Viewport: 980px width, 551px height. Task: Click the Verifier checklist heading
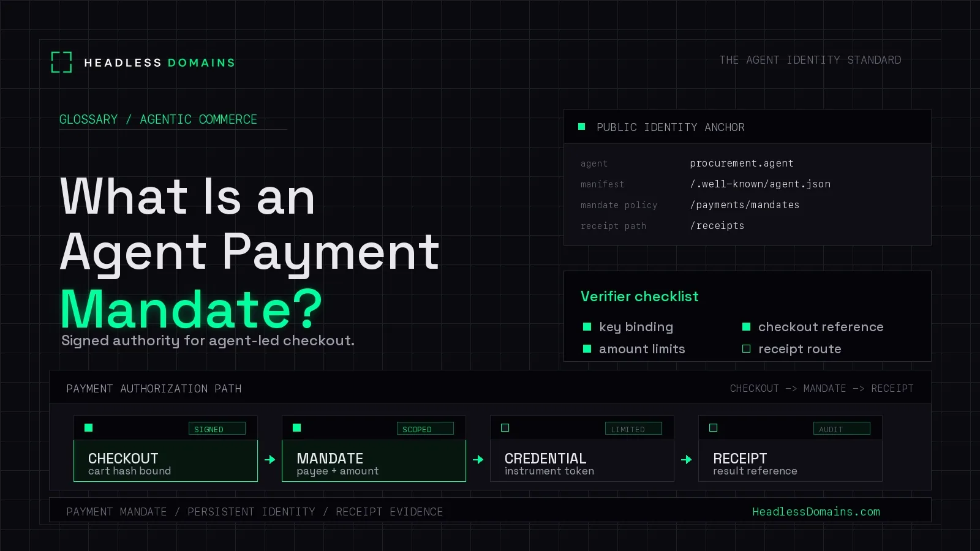(639, 296)
